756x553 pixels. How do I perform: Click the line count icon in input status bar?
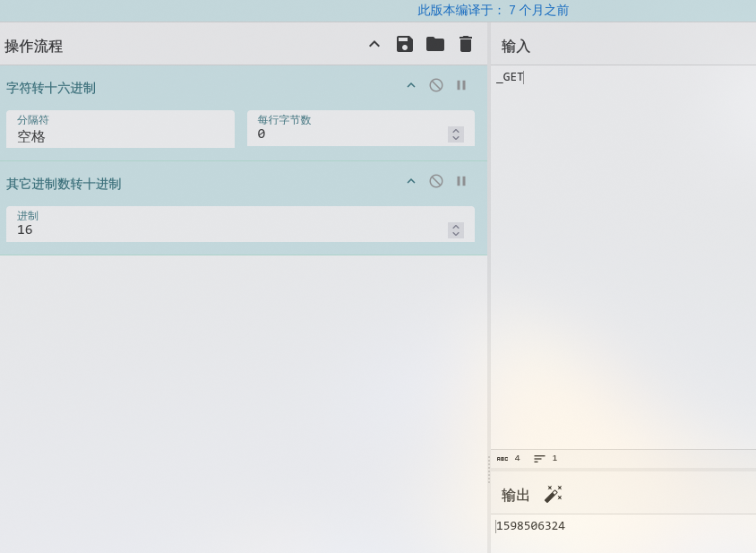(x=539, y=458)
